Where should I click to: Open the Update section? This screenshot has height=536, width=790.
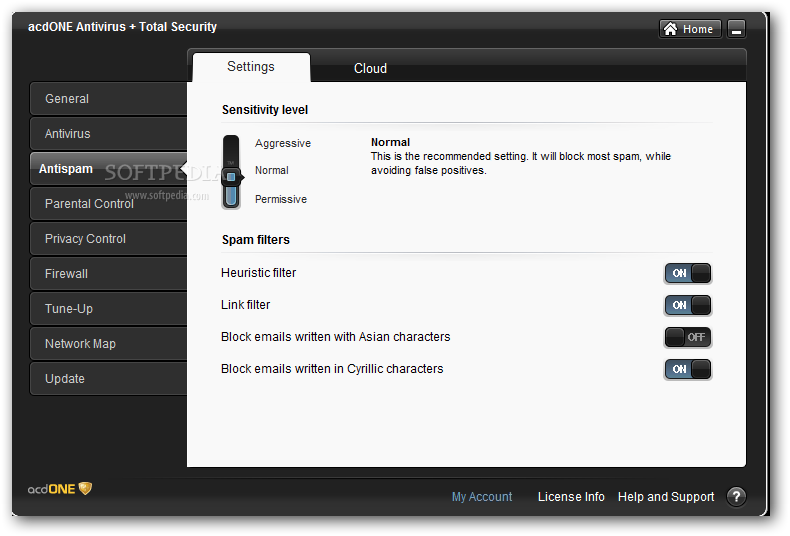point(108,379)
